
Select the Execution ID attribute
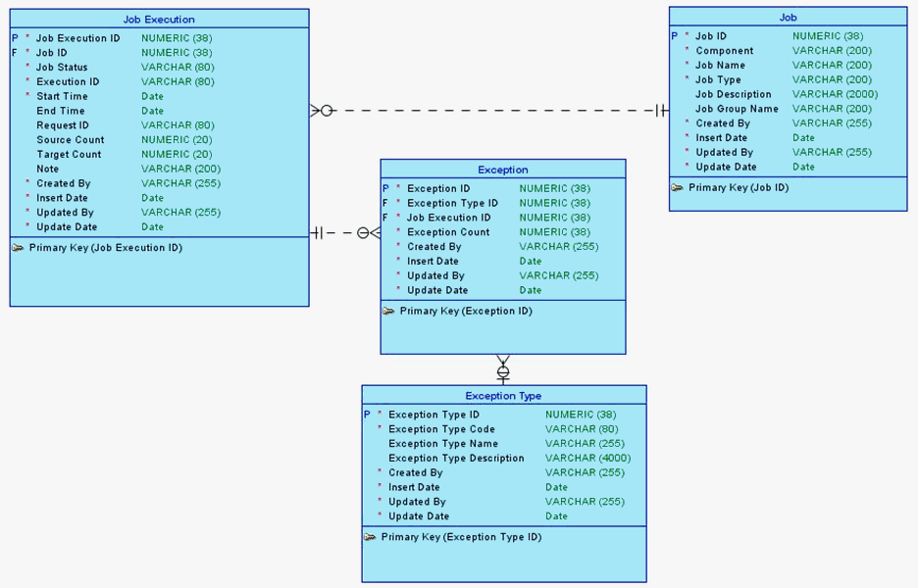68,82
